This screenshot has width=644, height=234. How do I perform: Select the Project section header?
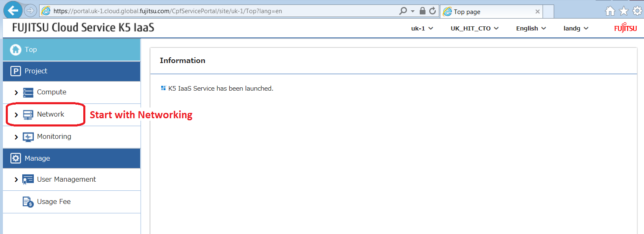pyautogui.click(x=71, y=71)
